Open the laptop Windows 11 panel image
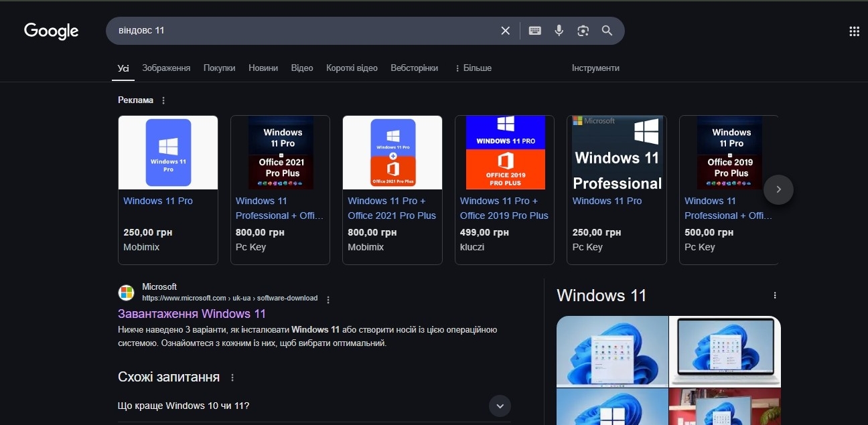 pos(725,351)
